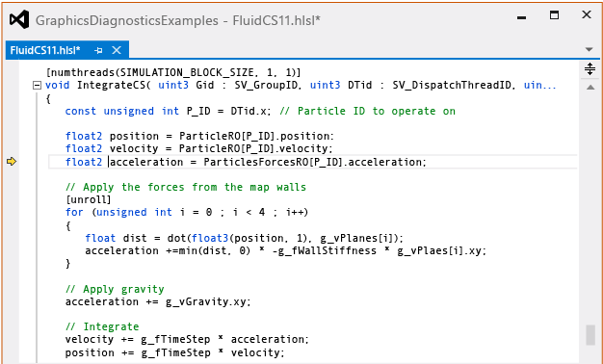Click the 'Apply gravity' comment
Screen dimensions: 603x364
(115, 289)
